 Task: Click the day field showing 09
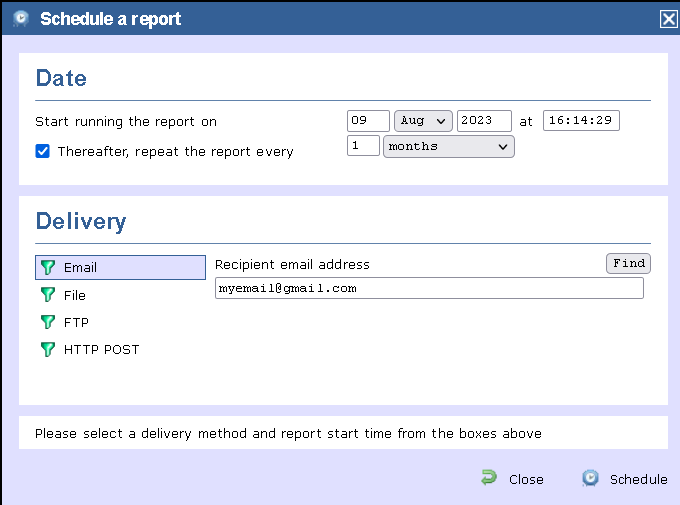pyautogui.click(x=368, y=121)
